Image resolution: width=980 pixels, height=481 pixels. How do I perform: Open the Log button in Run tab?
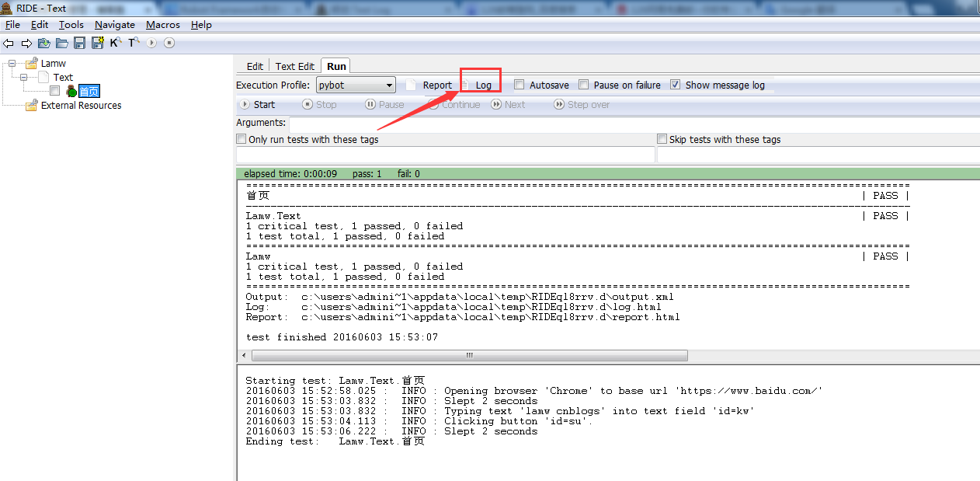(x=477, y=85)
